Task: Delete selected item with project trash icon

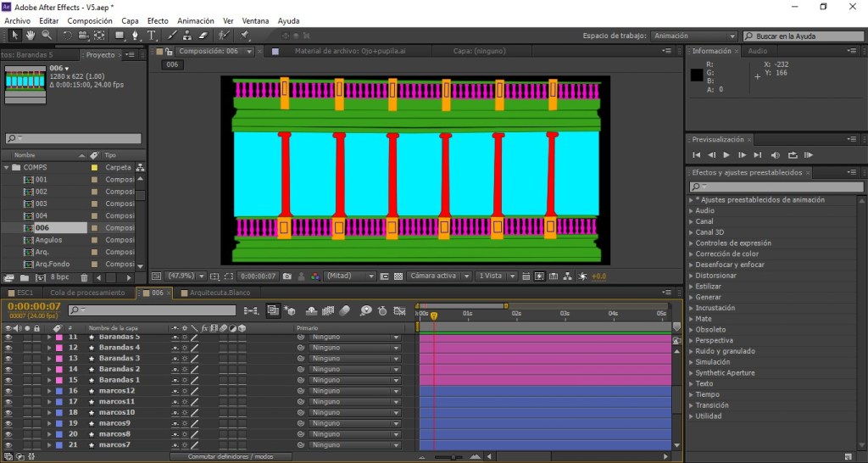Action: click(84, 277)
